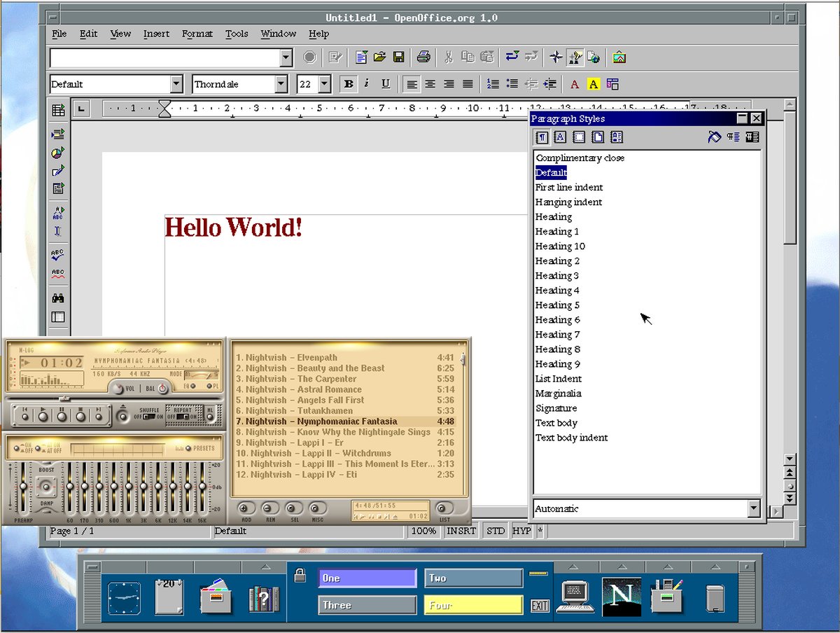Screen dimensions: 840x633
Task: Toggle Shuffle switch in audio player
Action: pyautogui.click(x=149, y=417)
